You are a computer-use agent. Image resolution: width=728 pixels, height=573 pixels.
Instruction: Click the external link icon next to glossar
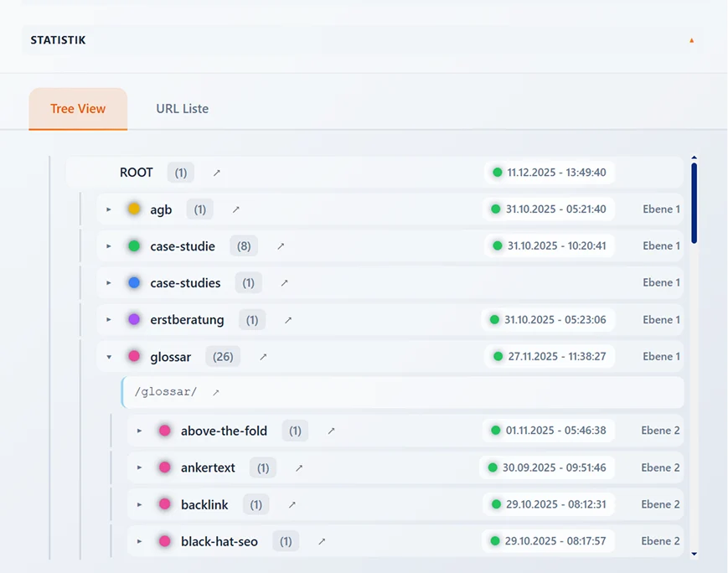261,356
